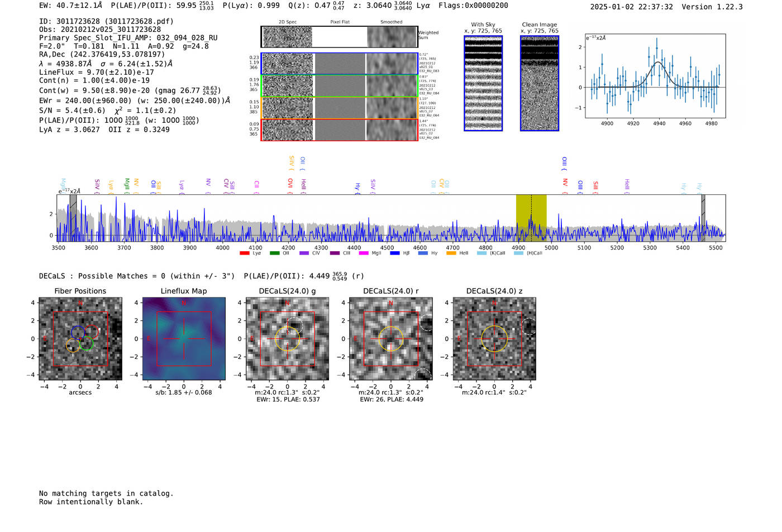
Task: Click the Flags:0x00000200 text
Action: (473, 6)
